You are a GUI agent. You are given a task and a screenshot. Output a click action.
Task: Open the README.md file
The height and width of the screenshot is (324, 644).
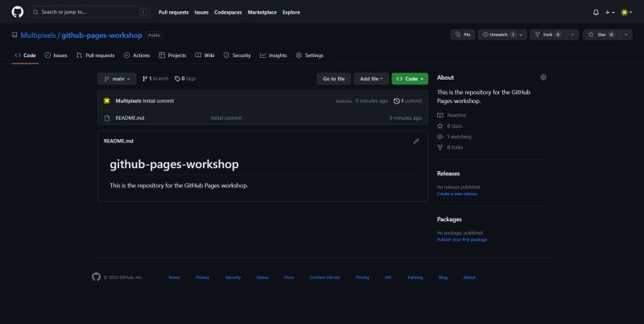click(x=130, y=118)
